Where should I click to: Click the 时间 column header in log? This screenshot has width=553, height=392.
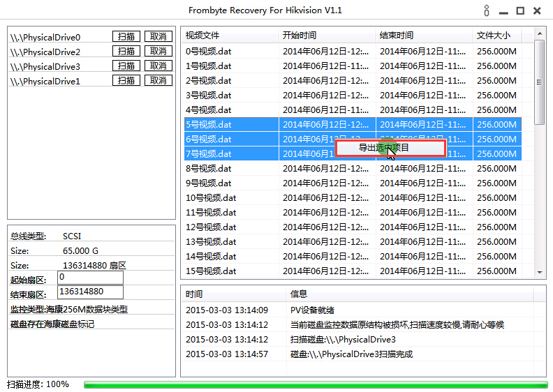pos(234,294)
